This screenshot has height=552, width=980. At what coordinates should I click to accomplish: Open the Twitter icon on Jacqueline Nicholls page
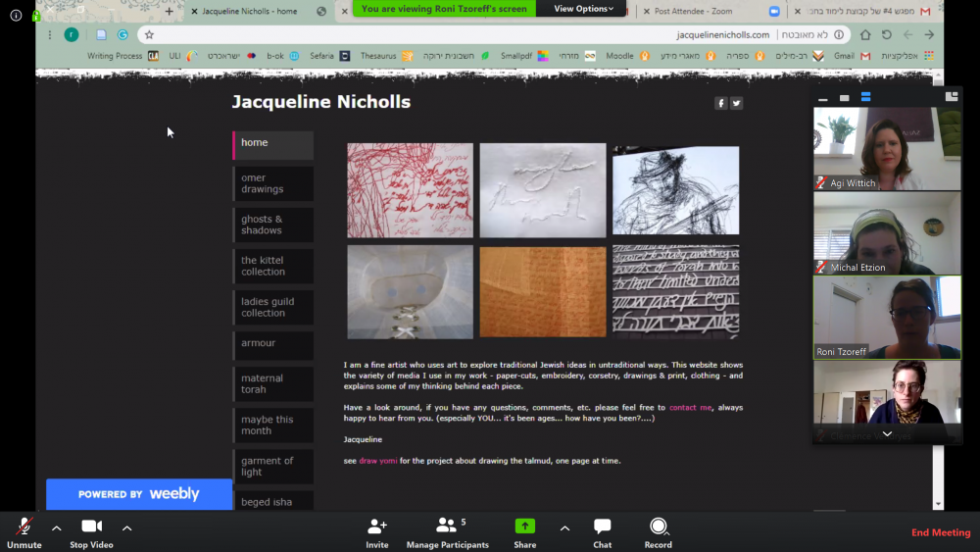736,103
